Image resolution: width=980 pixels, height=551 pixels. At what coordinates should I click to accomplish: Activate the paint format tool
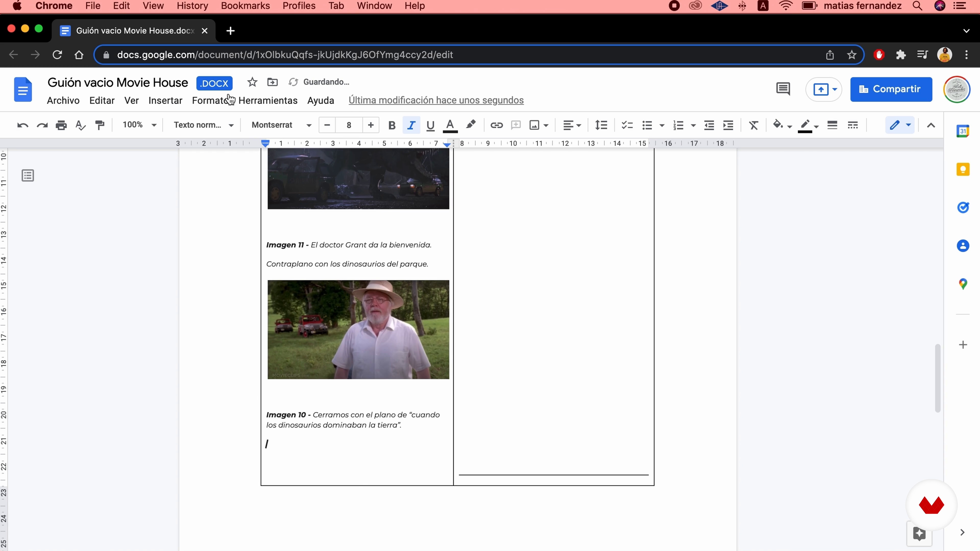coord(100,125)
